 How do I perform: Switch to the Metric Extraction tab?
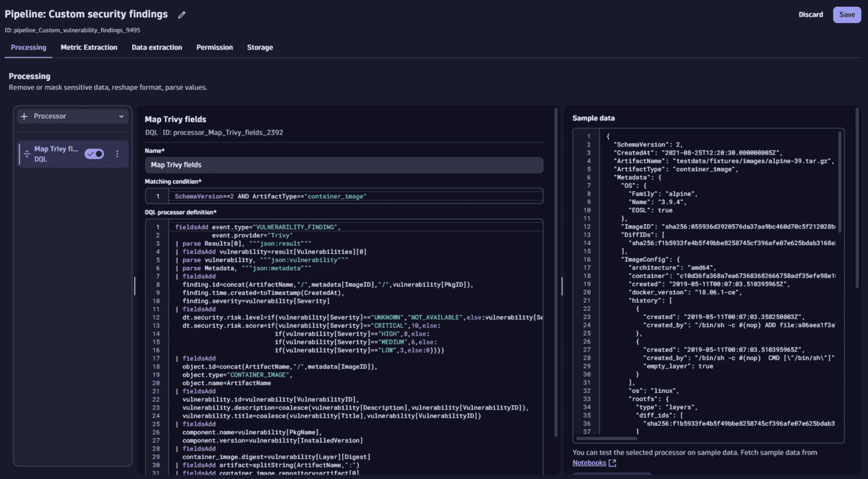(x=89, y=47)
